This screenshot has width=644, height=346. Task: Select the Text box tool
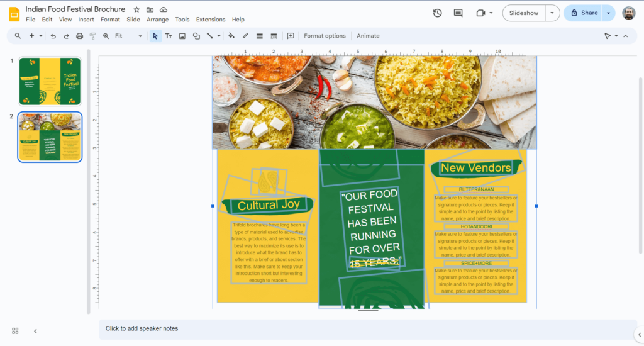click(x=169, y=36)
